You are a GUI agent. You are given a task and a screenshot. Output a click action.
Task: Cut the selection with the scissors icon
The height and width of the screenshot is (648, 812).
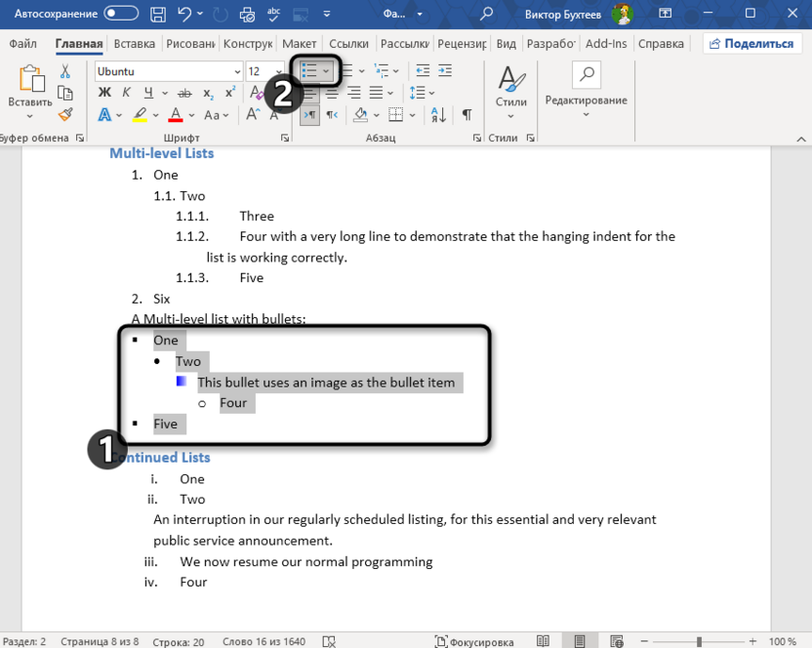pos(64,71)
